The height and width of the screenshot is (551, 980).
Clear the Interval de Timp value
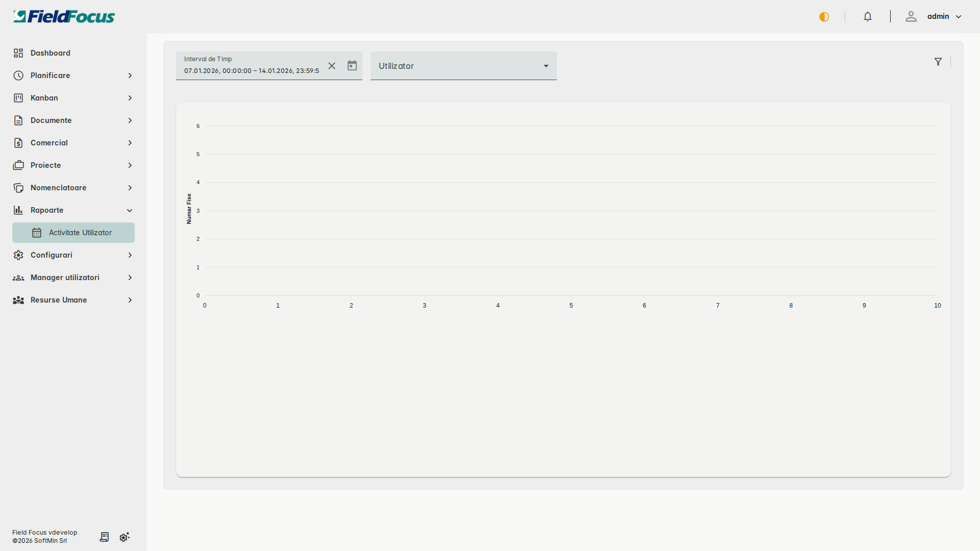click(332, 66)
